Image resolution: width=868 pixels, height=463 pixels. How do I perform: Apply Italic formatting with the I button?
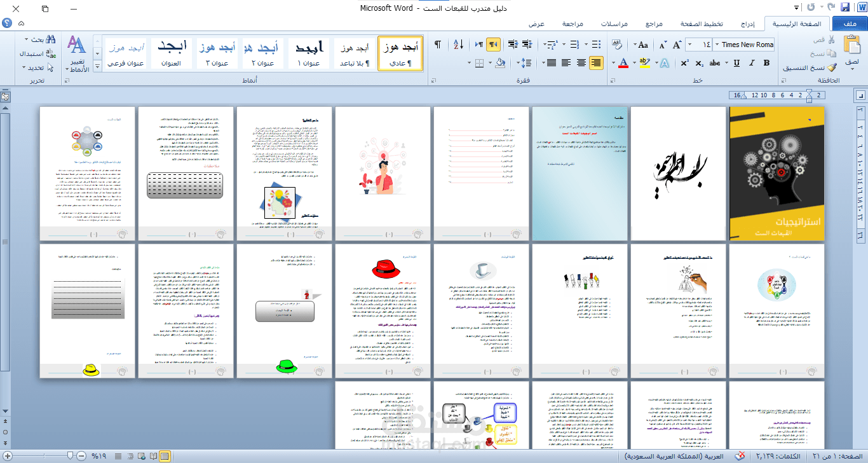pos(752,63)
